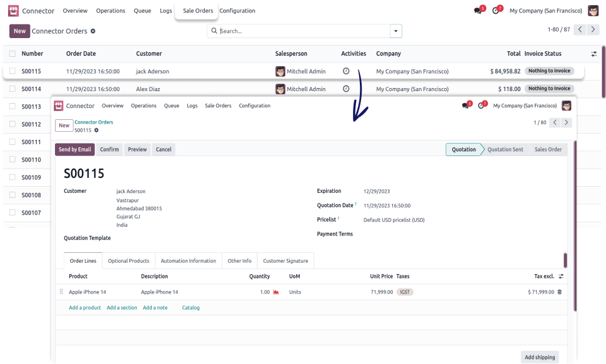
Task: Open the activity clock for order S00114
Action: click(346, 89)
